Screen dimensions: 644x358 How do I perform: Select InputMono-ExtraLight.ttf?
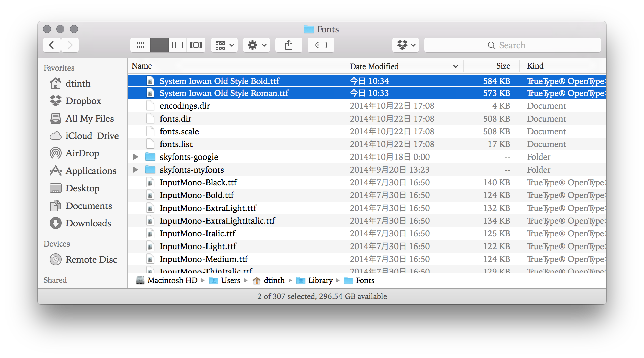point(367,208)
